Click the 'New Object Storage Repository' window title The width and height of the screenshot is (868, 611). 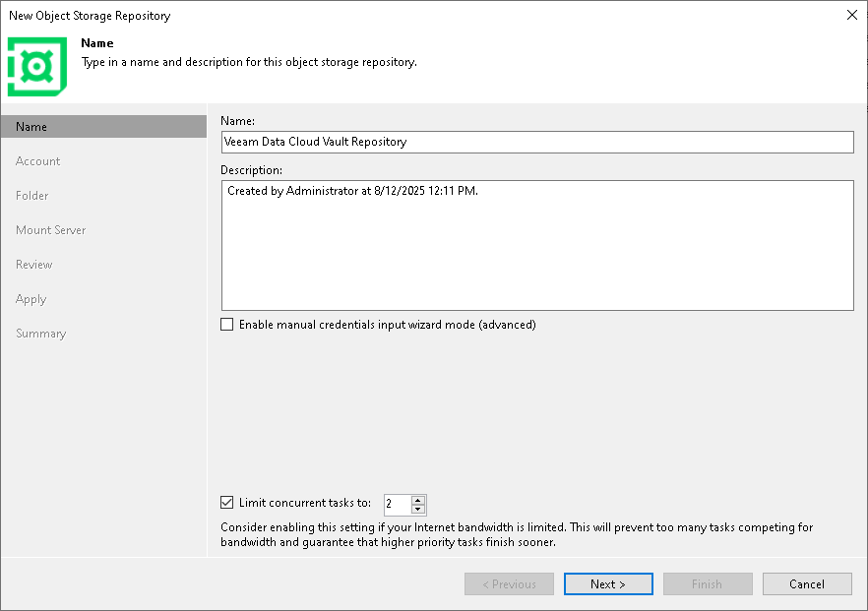coord(90,16)
